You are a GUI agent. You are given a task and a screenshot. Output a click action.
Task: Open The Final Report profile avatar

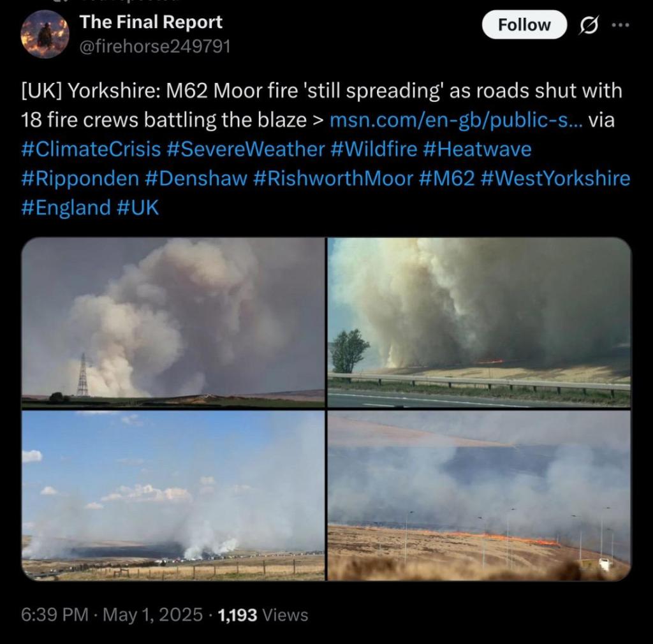(x=45, y=34)
